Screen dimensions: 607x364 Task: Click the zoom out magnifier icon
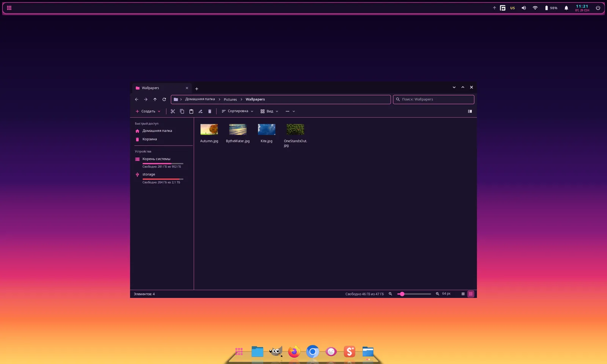pos(390,294)
